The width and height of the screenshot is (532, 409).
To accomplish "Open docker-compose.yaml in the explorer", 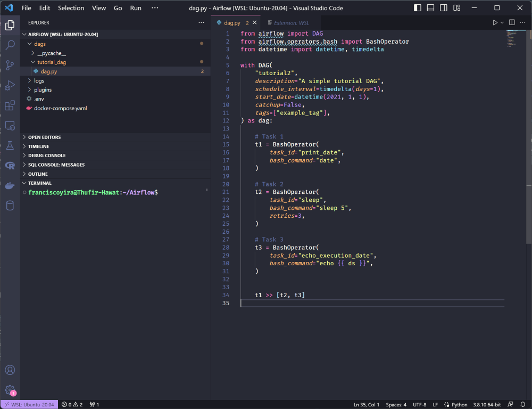I will point(60,108).
